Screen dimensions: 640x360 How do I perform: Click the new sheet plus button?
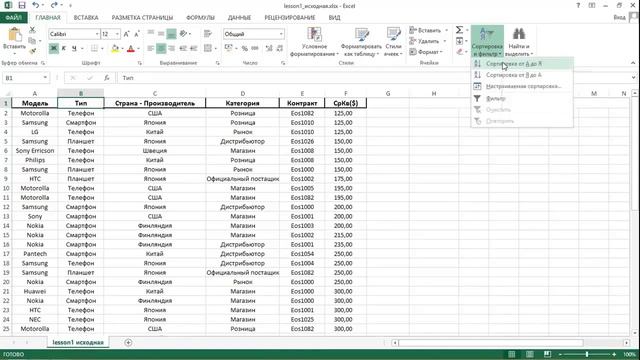pos(128,342)
